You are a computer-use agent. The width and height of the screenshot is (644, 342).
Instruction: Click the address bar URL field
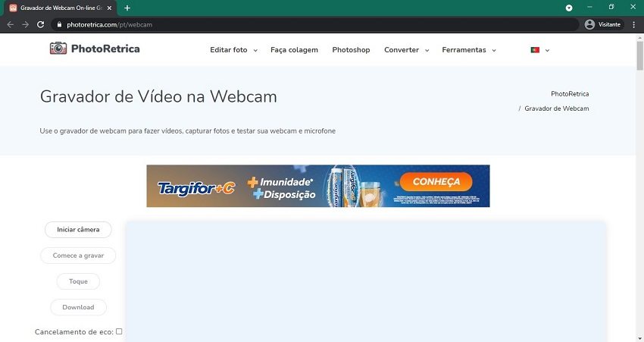pyautogui.click(x=315, y=25)
